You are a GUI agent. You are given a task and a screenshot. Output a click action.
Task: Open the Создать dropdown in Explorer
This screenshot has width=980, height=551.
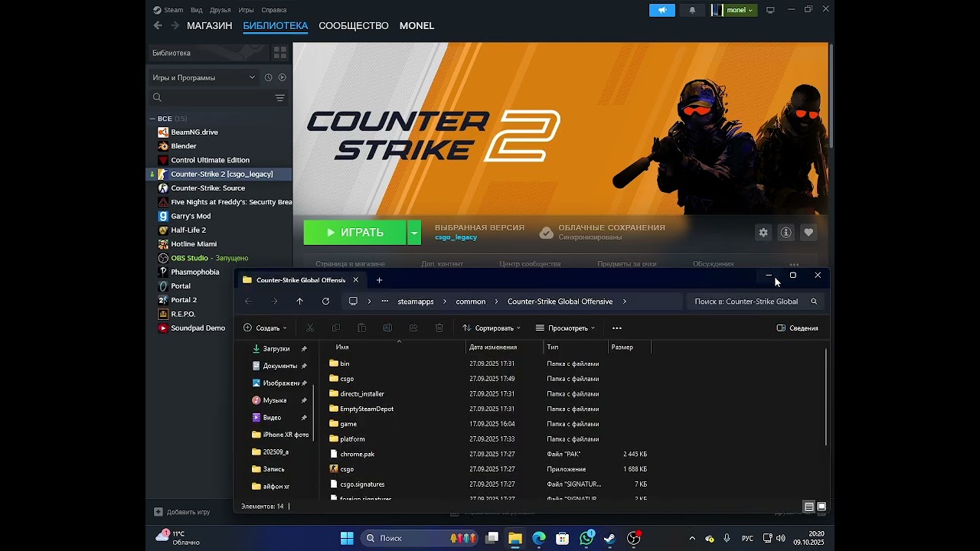265,328
